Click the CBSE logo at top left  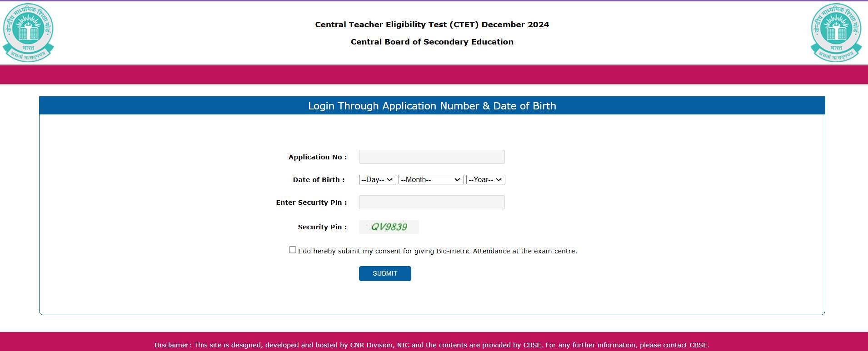[x=28, y=32]
